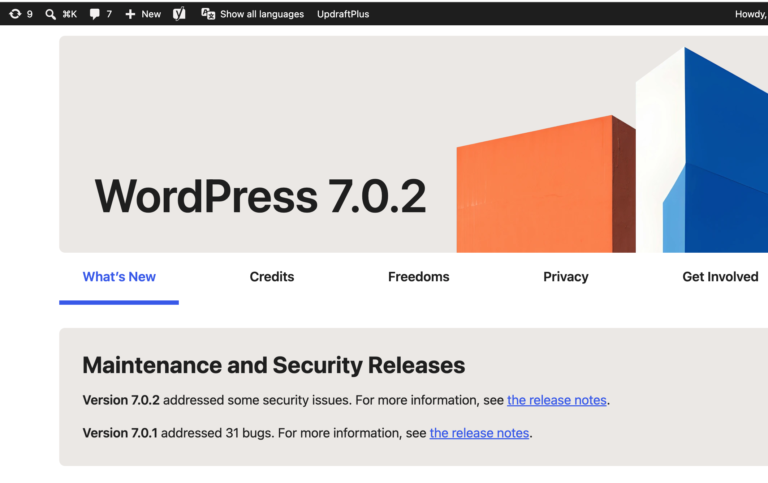768x483 pixels.
Task: Click the plus New content item
Action: 143,14
